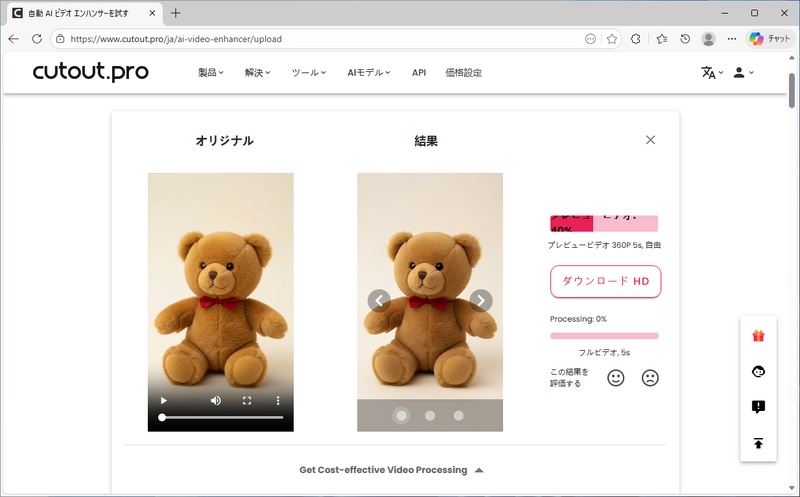Close the AI video enhancer tab

(x=152, y=13)
